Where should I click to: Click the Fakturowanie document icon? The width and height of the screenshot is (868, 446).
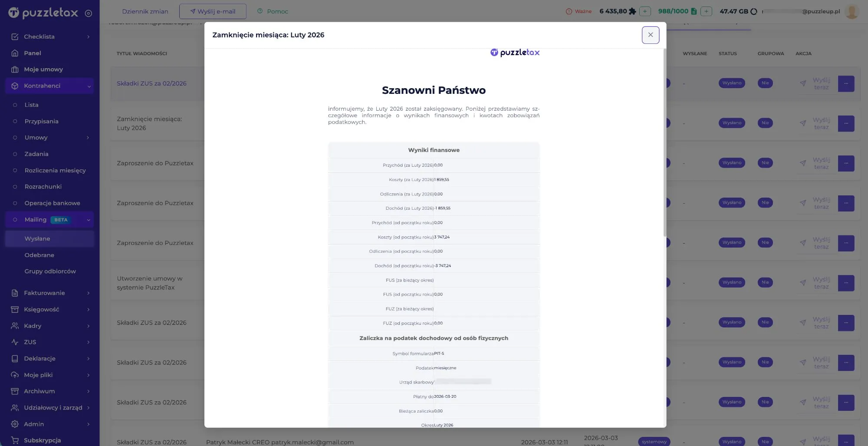(15, 293)
